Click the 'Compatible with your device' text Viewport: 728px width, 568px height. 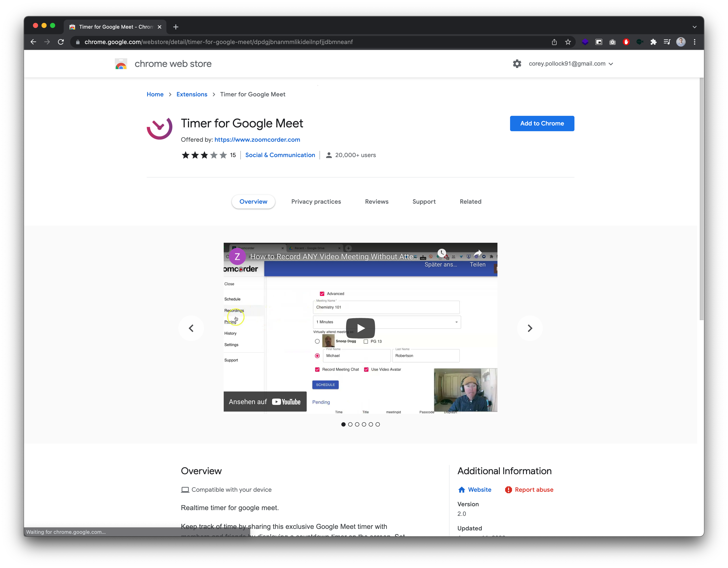(x=231, y=490)
